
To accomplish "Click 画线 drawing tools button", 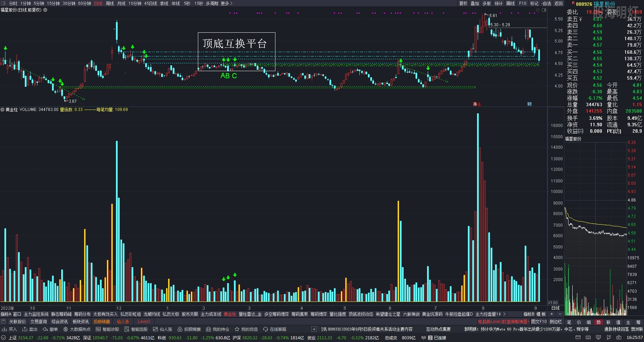I will click(x=510, y=3).
